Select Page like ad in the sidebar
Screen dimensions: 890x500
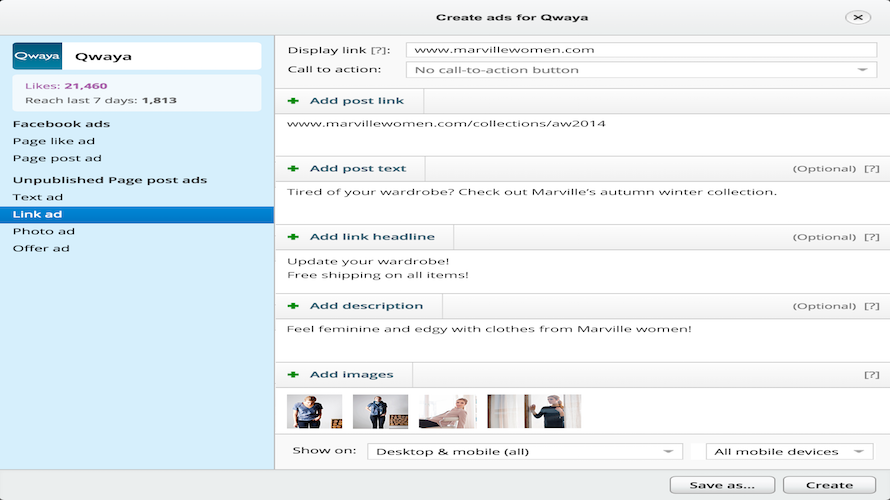(x=54, y=141)
